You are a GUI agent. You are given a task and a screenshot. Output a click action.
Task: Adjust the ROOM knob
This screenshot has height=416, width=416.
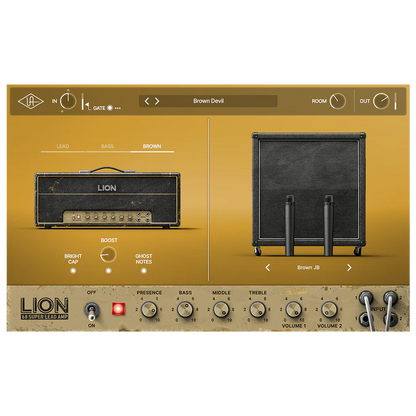pyautogui.click(x=338, y=101)
